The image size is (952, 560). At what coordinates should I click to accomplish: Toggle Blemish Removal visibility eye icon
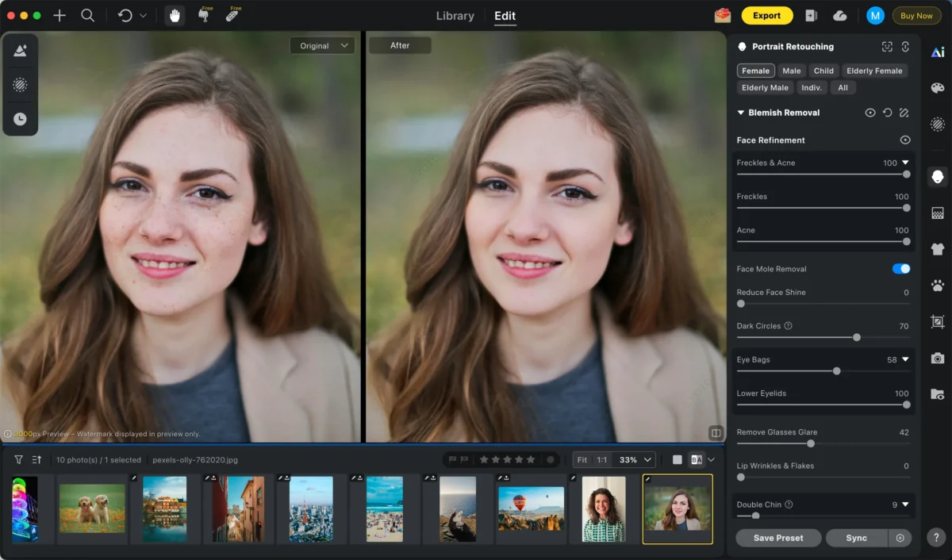click(870, 113)
